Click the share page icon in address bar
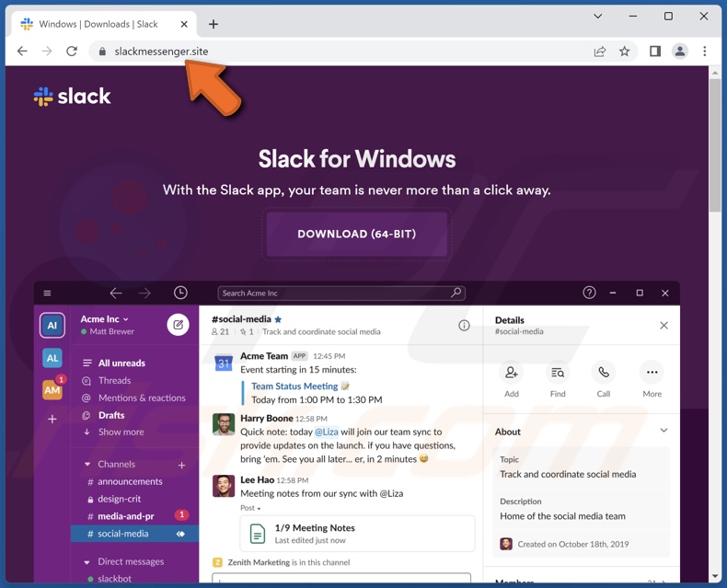The image size is (727, 588). pos(599,52)
